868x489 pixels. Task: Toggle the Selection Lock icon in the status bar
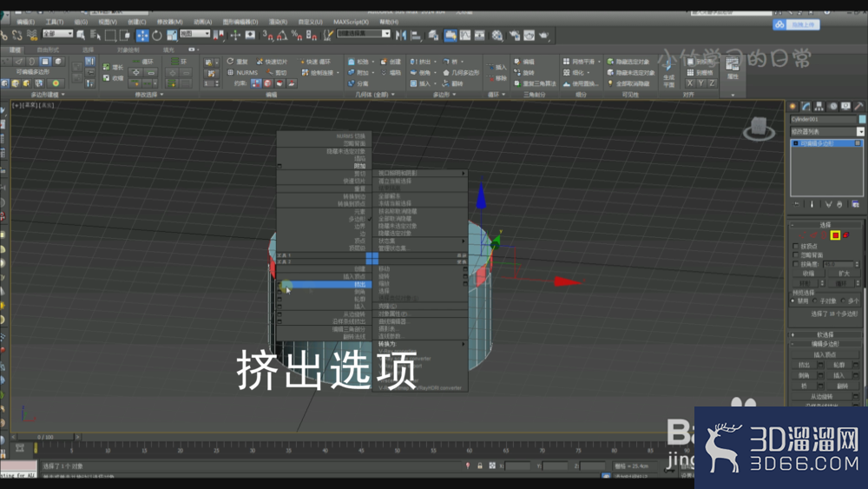point(480,466)
